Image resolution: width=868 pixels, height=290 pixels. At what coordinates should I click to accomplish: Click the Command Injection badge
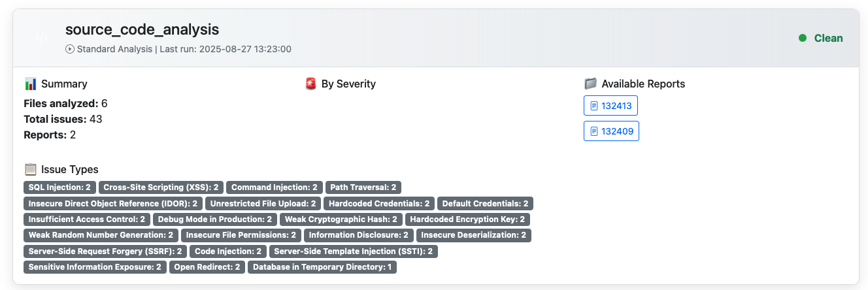pos(275,187)
